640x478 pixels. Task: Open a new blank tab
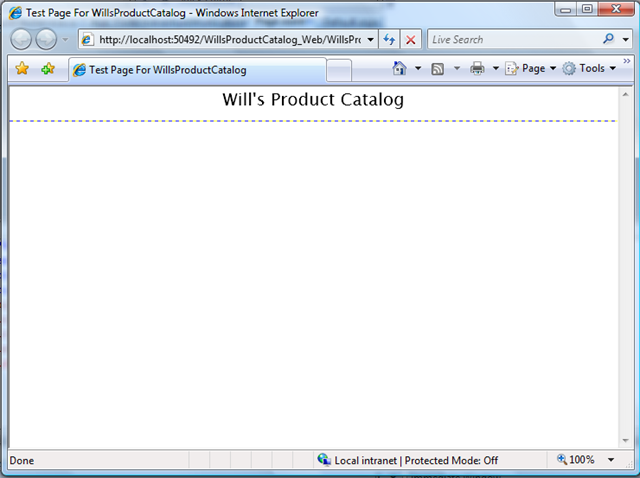tap(339, 70)
